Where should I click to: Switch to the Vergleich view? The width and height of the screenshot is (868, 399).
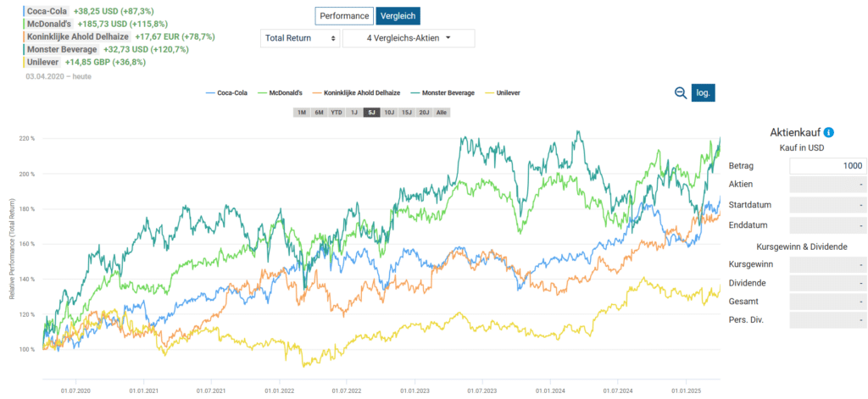click(398, 16)
